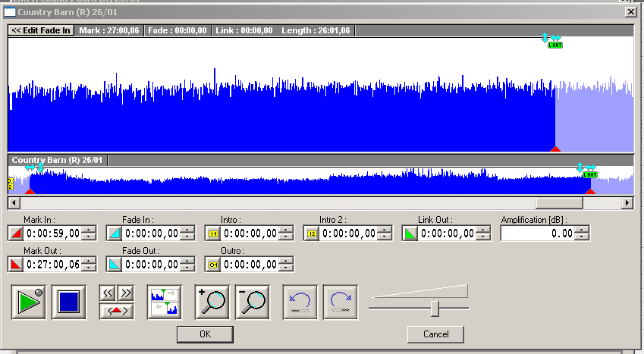Click the fast-forward double-arrow button
Viewport: 644px width, 354px height.
click(x=126, y=293)
